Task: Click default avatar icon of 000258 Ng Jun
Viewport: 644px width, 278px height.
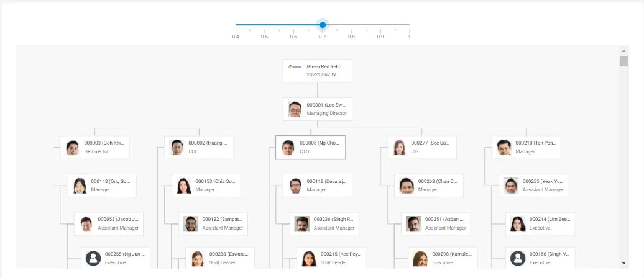Action: pyautogui.click(x=93, y=258)
